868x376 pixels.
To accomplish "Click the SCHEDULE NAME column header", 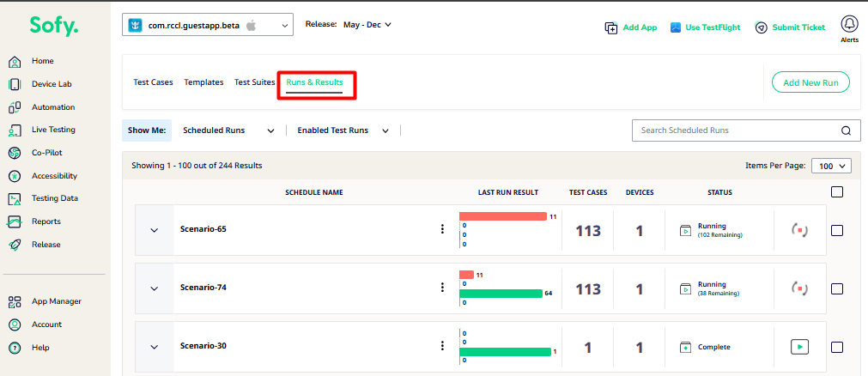I will coord(314,192).
